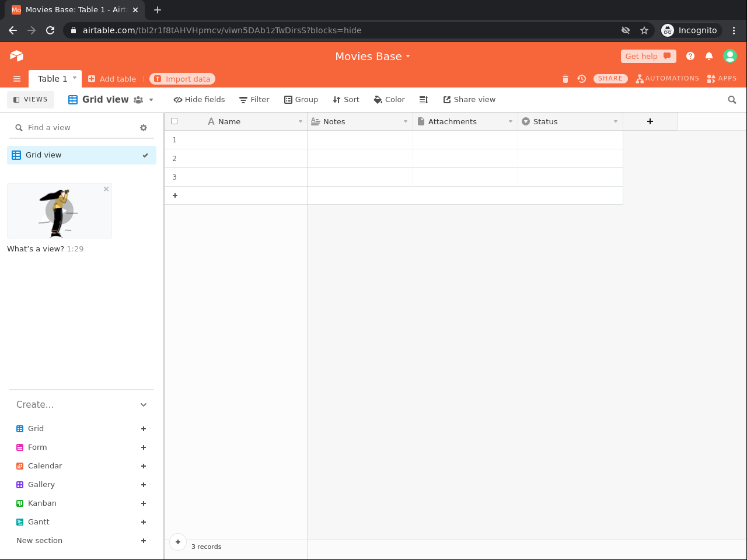Open the Movies Base title dropdown

tap(408, 57)
